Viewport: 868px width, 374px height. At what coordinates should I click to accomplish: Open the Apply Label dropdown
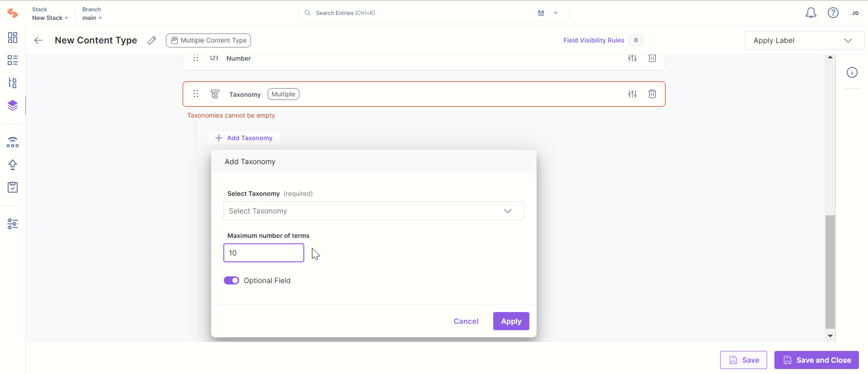pos(804,40)
